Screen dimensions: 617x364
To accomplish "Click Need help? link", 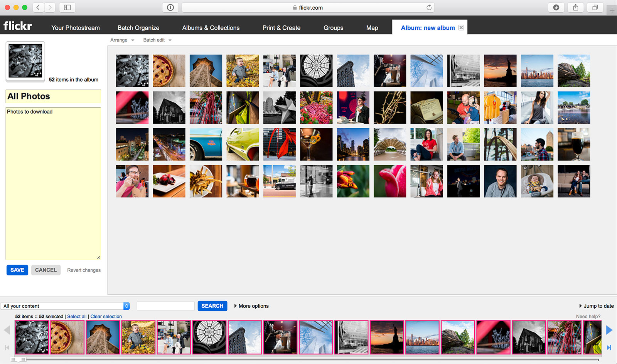I will pos(588,317).
